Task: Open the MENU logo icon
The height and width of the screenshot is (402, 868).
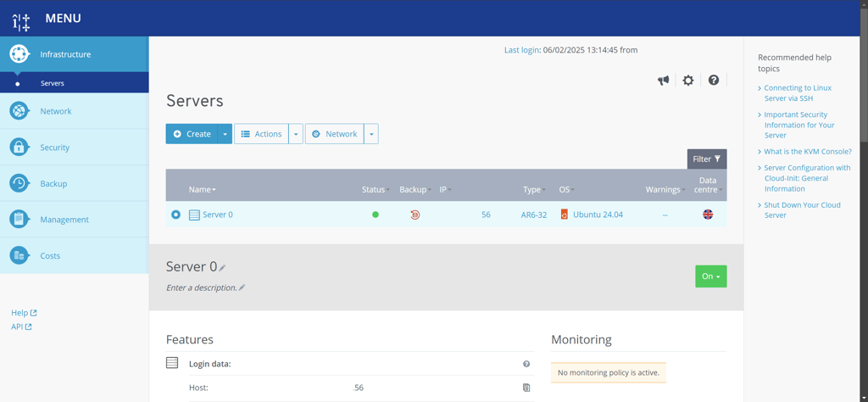Action: click(x=21, y=22)
